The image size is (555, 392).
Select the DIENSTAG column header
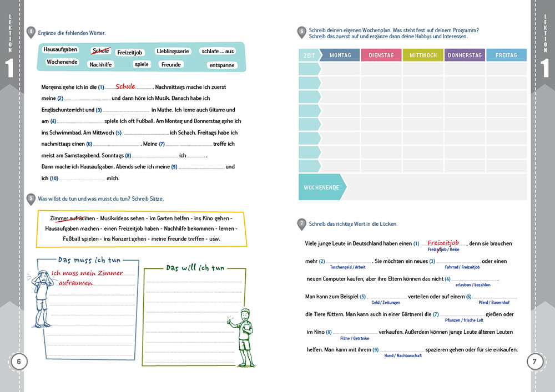click(x=381, y=55)
